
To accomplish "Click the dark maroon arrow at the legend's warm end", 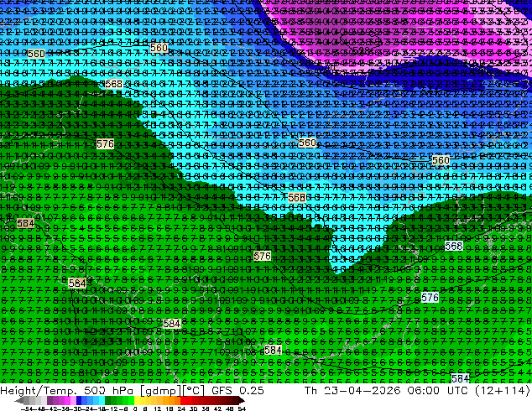I will click(x=241, y=401).
